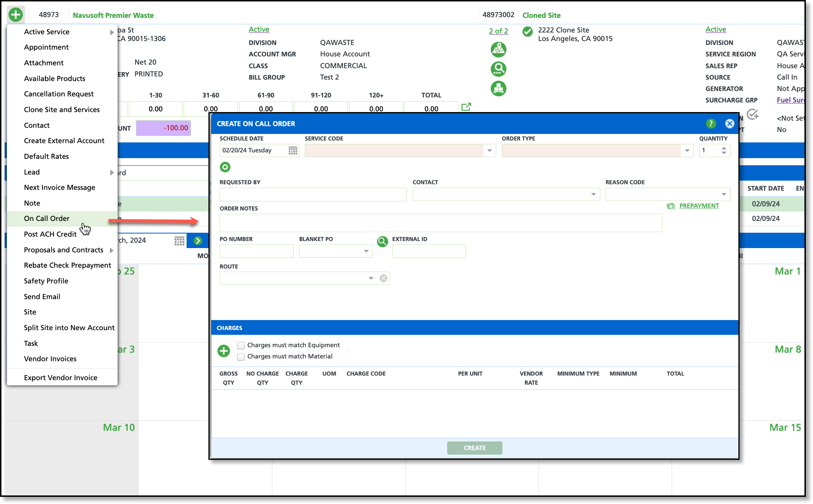The height and width of the screenshot is (504, 813).
Task: Enable Charges must match Equipment
Action: (241, 345)
